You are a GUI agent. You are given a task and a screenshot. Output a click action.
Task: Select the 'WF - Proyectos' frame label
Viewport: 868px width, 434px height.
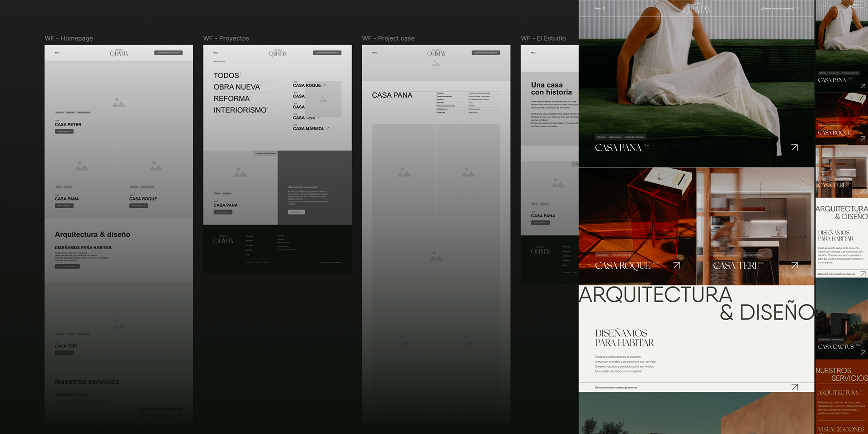coord(226,38)
